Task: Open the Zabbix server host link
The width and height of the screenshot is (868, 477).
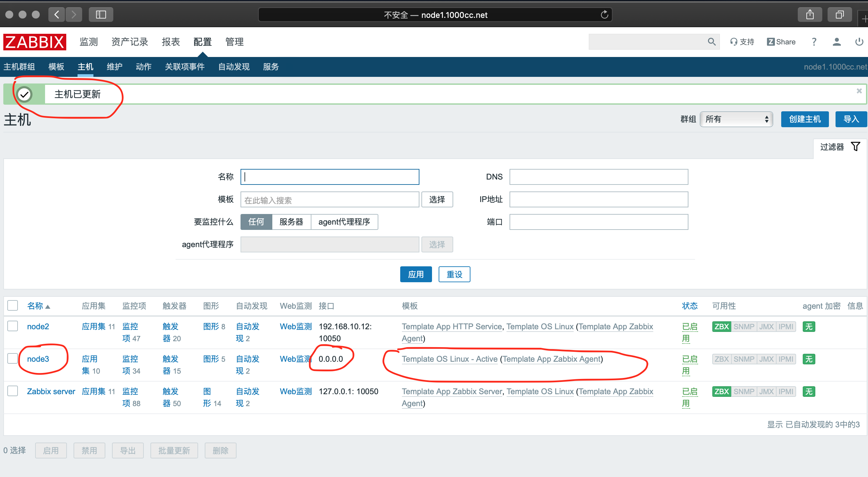Action: (x=51, y=392)
